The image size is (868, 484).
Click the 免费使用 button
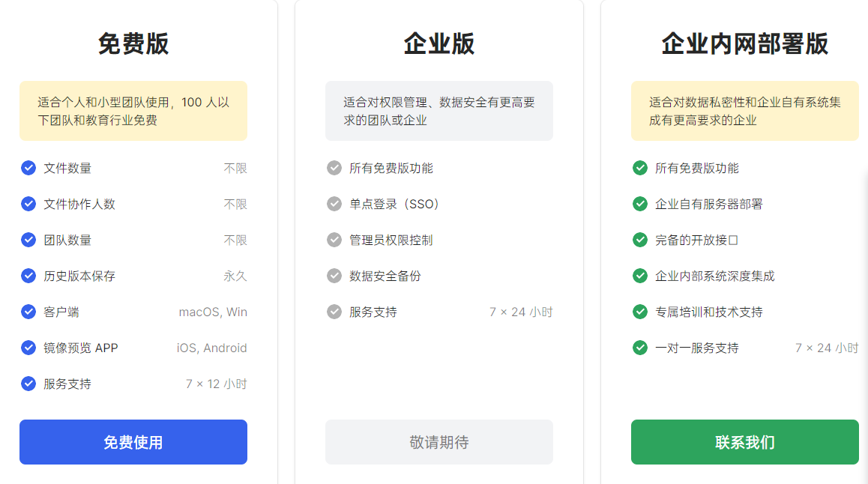(x=133, y=442)
